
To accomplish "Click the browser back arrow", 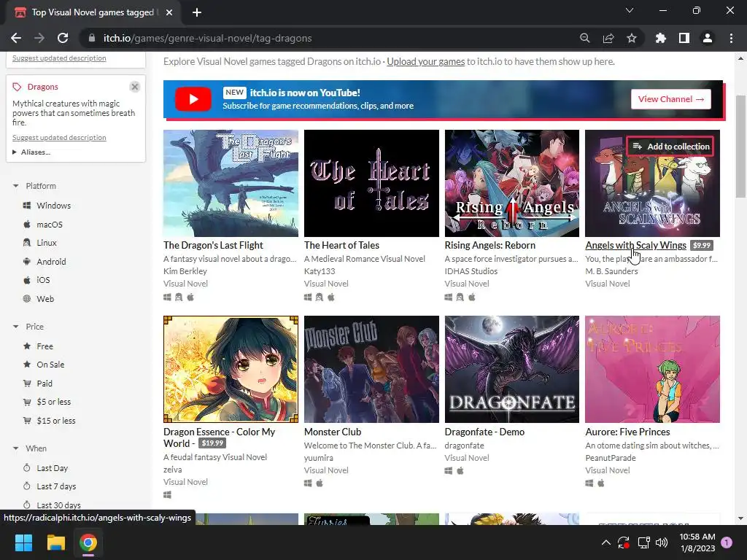I will (16, 38).
